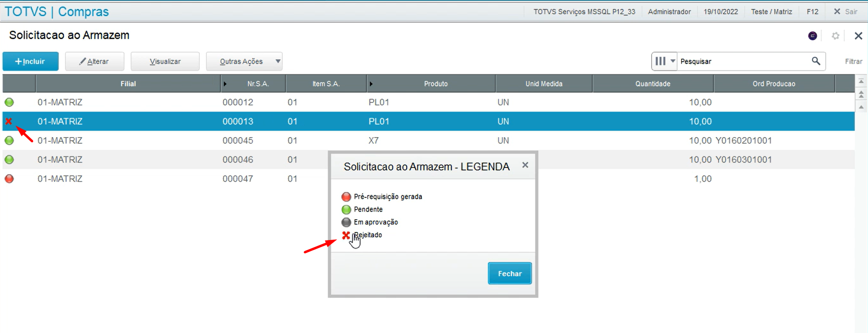Click Administrador user in header
Image resolution: width=868 pixels, height=333 pixels.
(669, 11)
